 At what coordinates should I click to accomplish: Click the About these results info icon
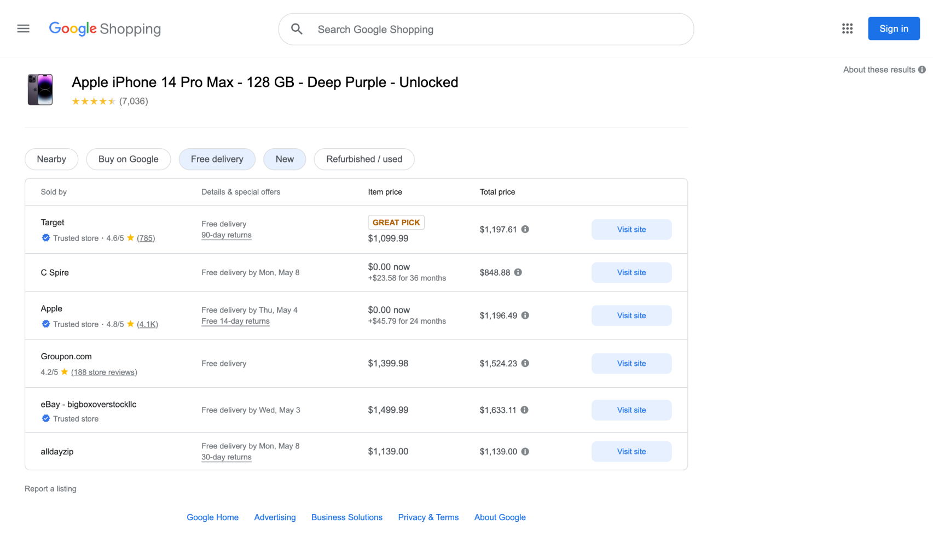922,69
